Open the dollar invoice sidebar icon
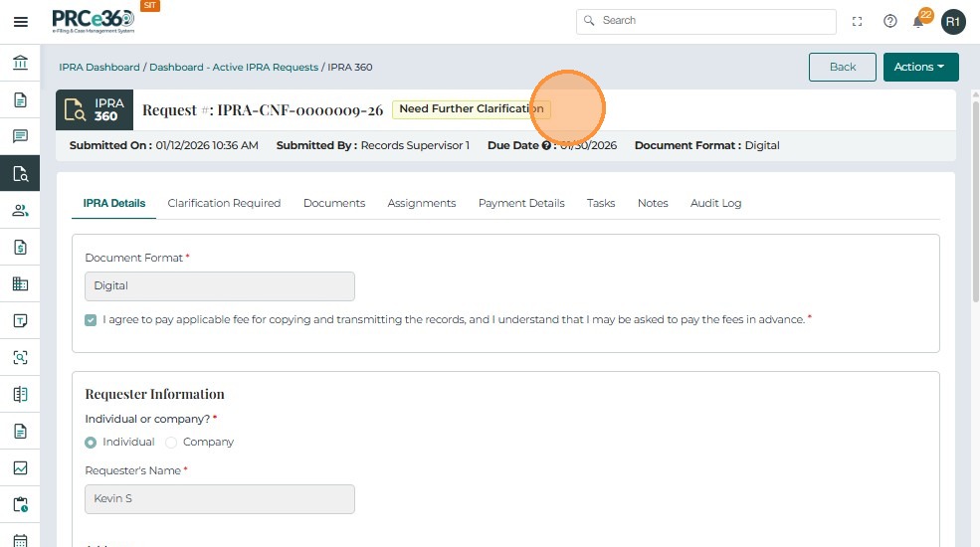The width and height of the screenshot is (980, 547). pyautogui.click(x=20, y=247)
